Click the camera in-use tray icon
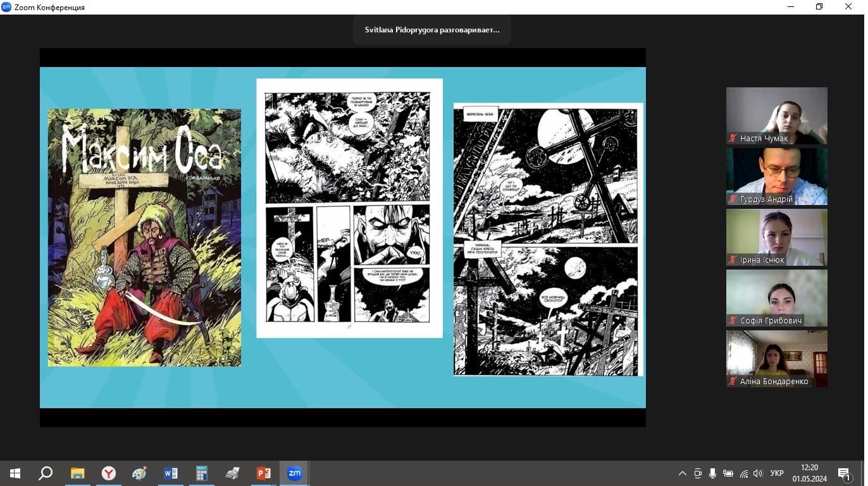The image size is (868, 486). click(698, 473)
